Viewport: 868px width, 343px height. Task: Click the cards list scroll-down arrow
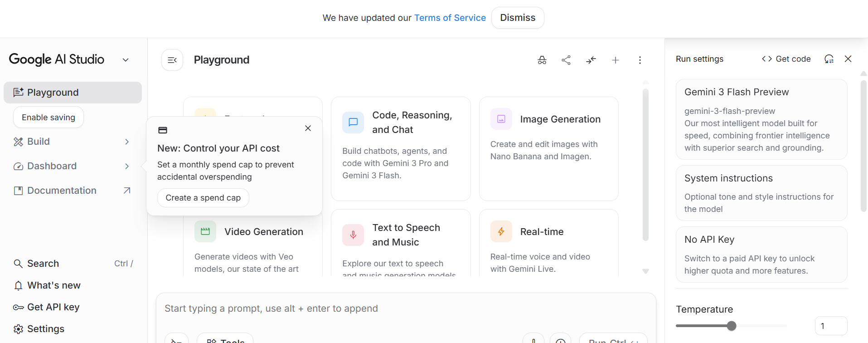645,271
